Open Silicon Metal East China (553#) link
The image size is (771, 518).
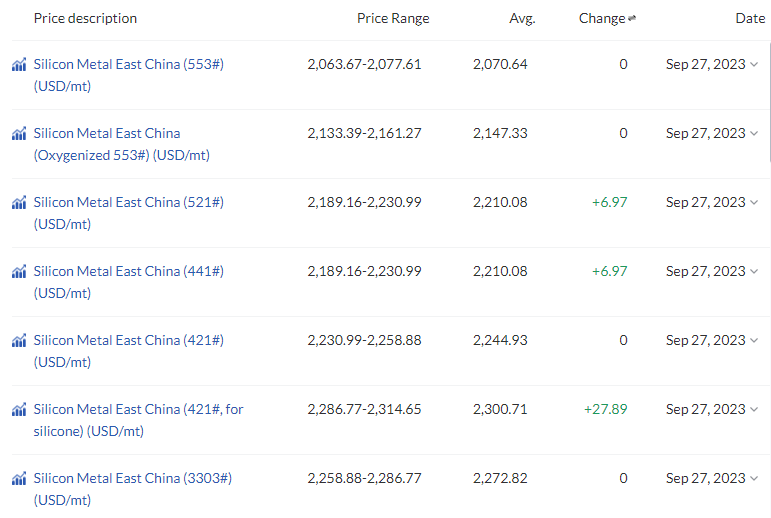point(129,75)
